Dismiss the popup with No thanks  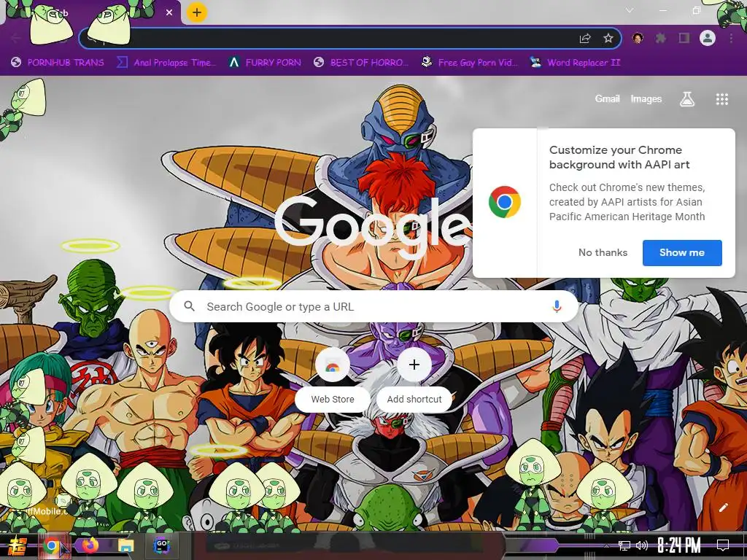point(603,252)
